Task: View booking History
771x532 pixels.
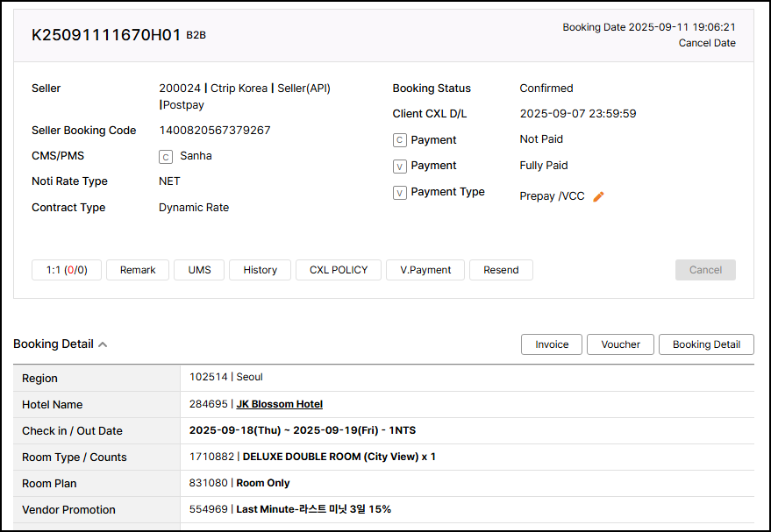Action: coord(261,270)
